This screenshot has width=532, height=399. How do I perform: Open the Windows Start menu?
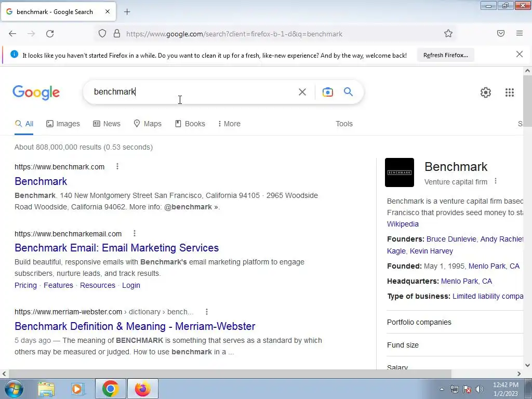[14, 389]
